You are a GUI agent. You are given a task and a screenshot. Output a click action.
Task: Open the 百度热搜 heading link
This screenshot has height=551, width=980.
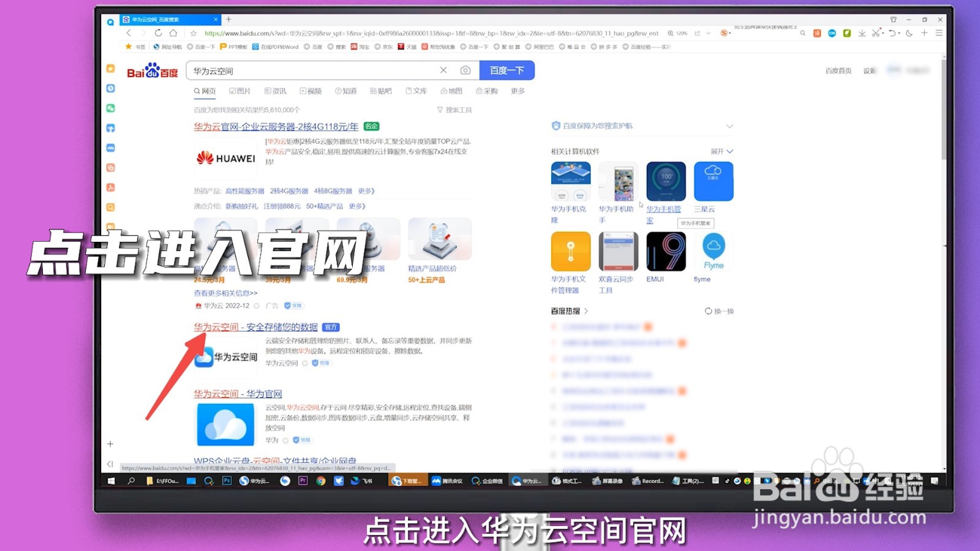coord(569,311)
